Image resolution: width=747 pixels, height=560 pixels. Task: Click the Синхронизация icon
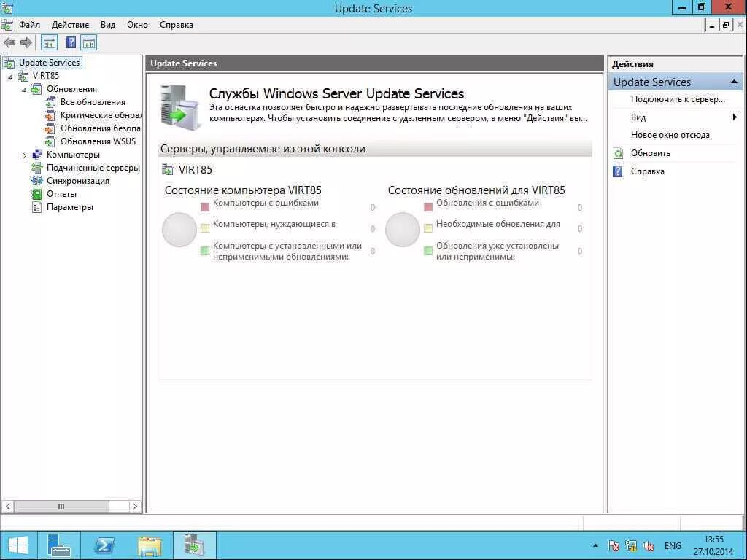pyautogui.click(x=36, y=181)
